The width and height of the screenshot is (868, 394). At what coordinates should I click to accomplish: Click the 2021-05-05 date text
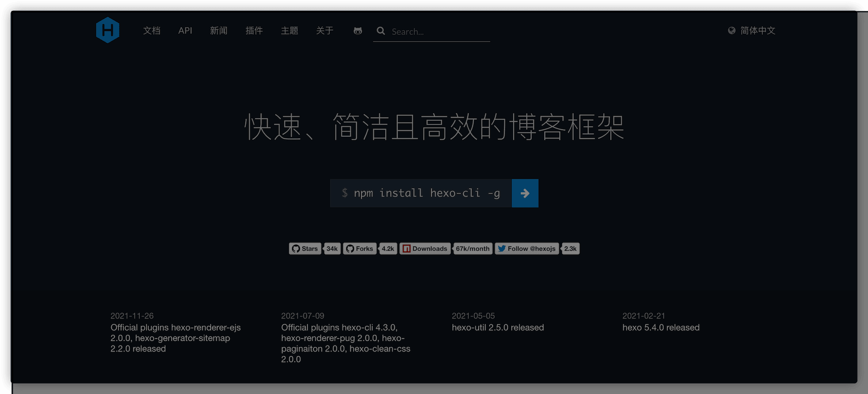[x=473, y=316]
